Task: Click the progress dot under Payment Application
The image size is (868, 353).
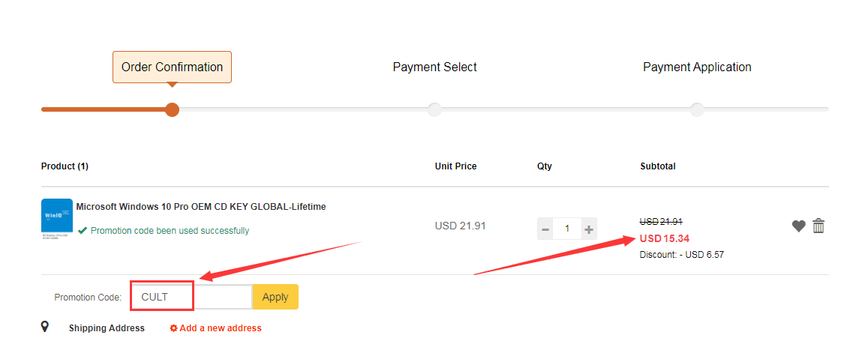Action: 697,109
